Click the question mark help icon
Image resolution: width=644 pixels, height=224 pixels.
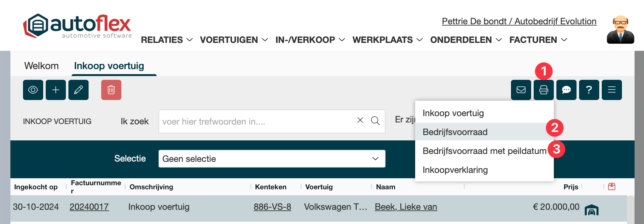point(589,90)
